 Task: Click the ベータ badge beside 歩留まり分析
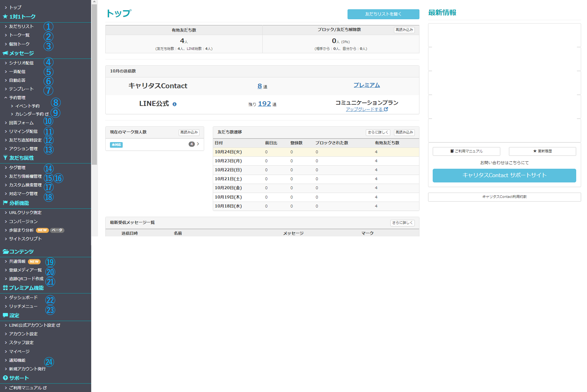point(57,230)
